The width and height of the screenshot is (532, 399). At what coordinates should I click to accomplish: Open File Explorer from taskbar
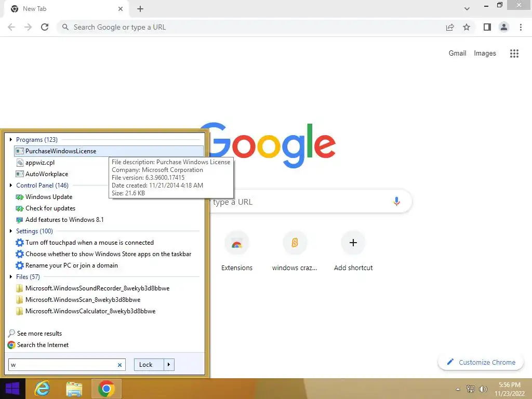click(x=74, y=389)
